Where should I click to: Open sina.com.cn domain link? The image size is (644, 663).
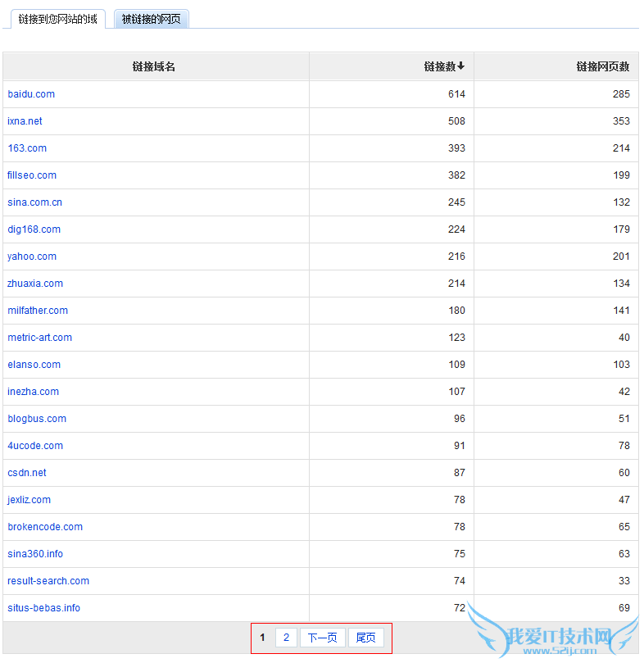(34, 202)
